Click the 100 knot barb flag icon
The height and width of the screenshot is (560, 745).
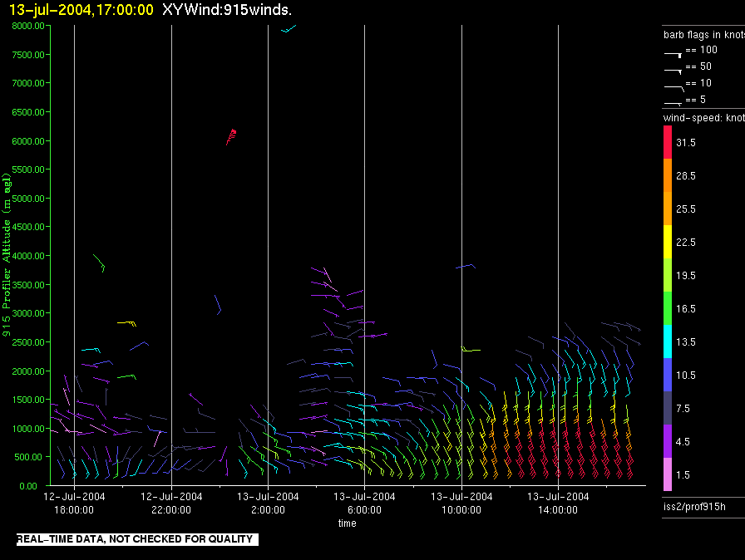click(x=673, y=55)
